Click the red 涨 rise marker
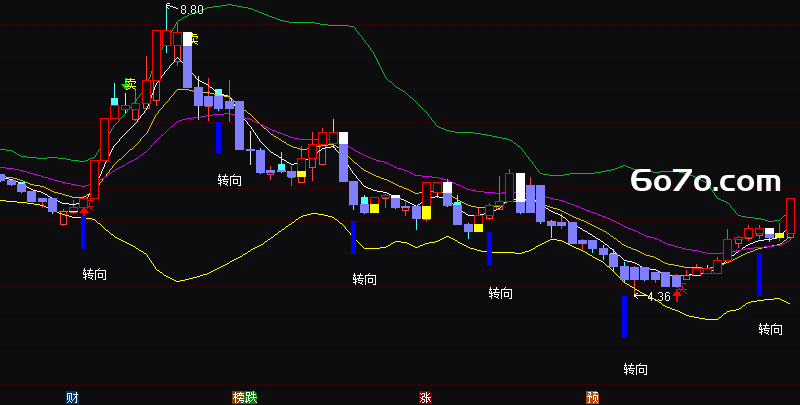The image size is (800, 405). pos(426,397)
